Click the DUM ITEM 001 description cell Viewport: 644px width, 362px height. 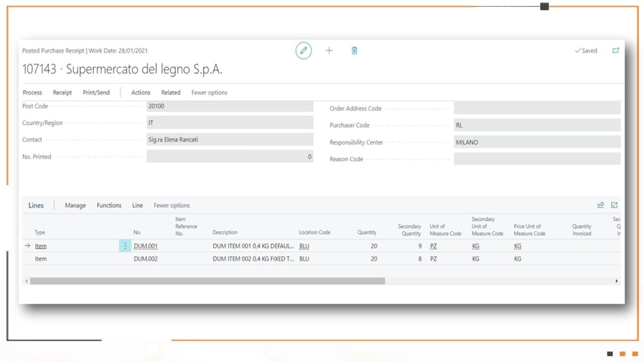[254, 246]
